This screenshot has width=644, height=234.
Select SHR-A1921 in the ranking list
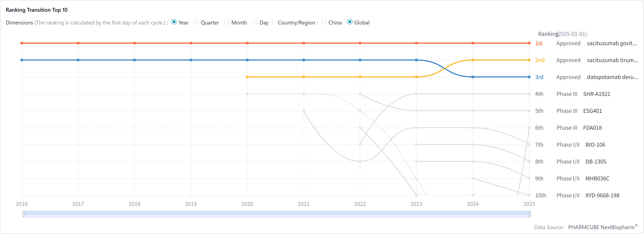[597, 94]
